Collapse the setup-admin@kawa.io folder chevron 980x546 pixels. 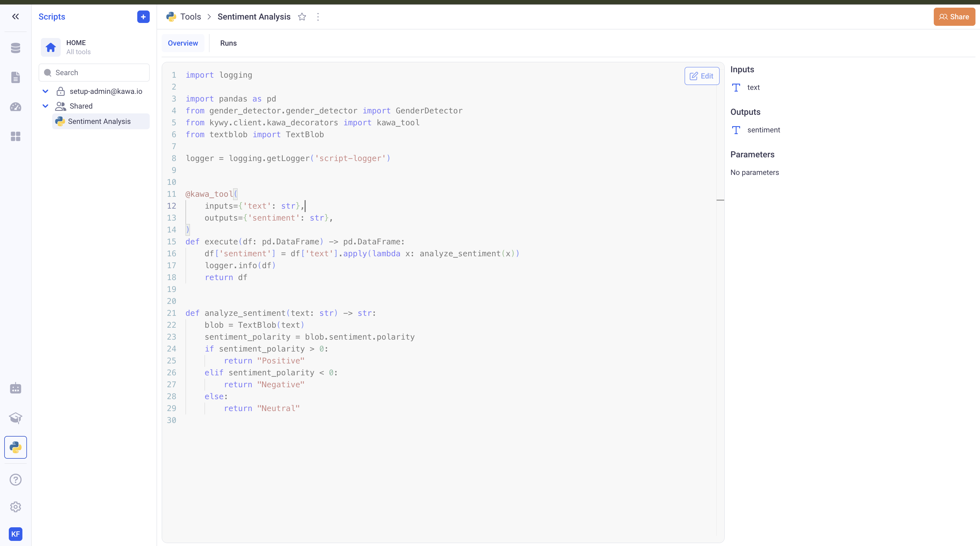45,91
